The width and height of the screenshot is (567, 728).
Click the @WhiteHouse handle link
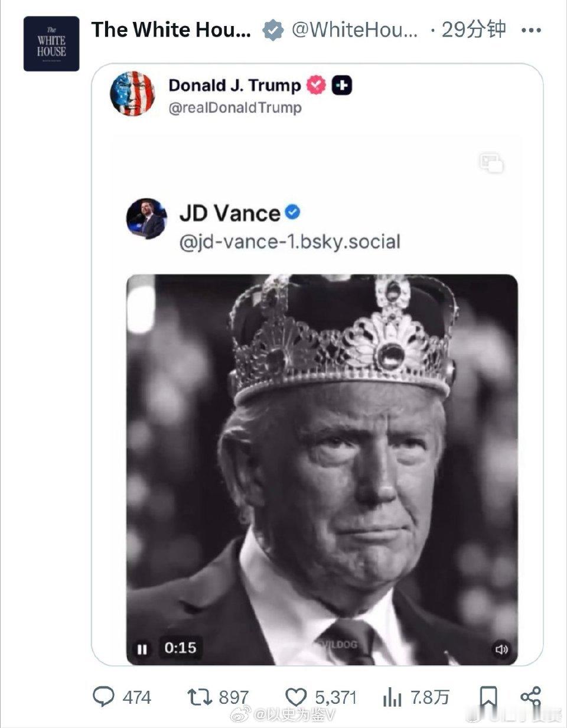click(354, 30)
